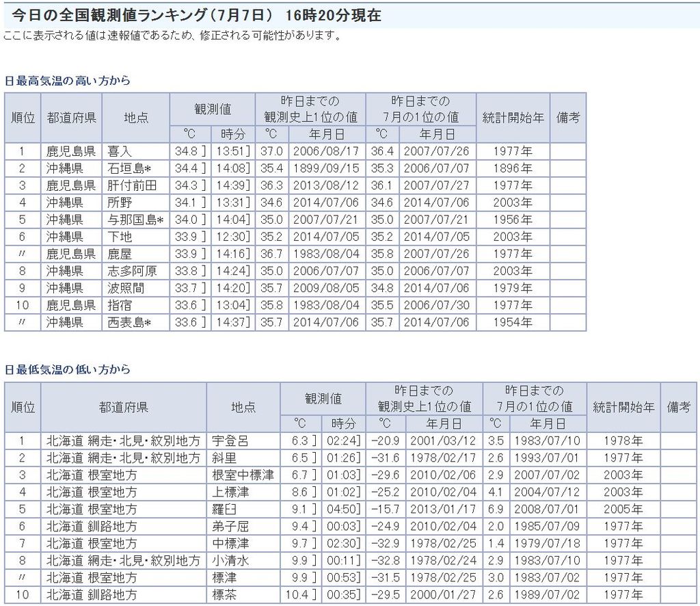Click the 備考 header in low-temperature table
The height and width of the screenshot is (606, 700).
tap(678, 407)
